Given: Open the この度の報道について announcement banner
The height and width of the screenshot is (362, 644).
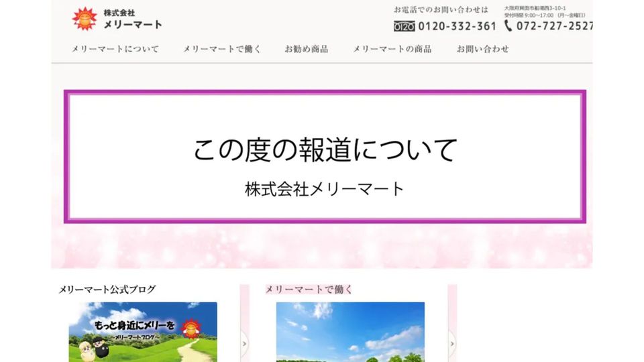Looking at the screenshot, I should point(325,156).
